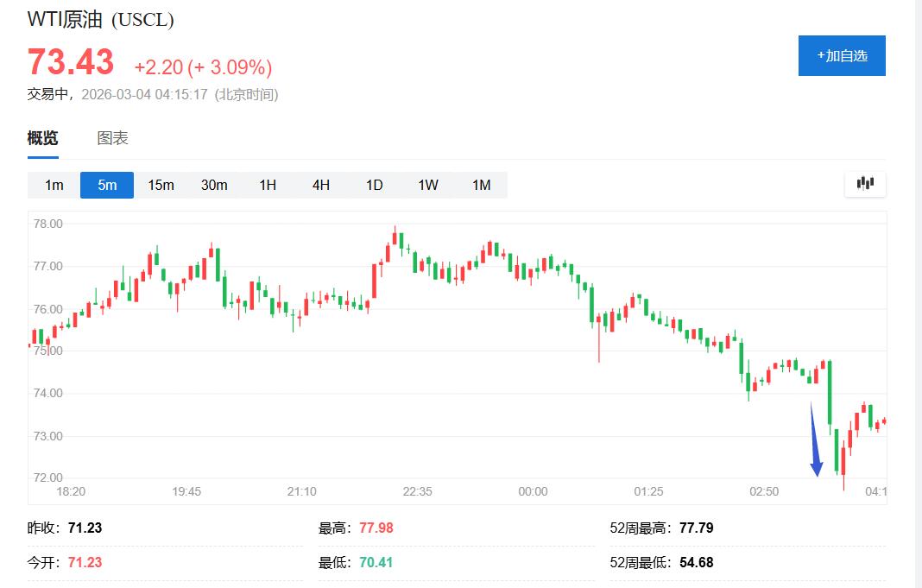
Task: Click the 77.00 price axis label
Action: coord(48,266)
